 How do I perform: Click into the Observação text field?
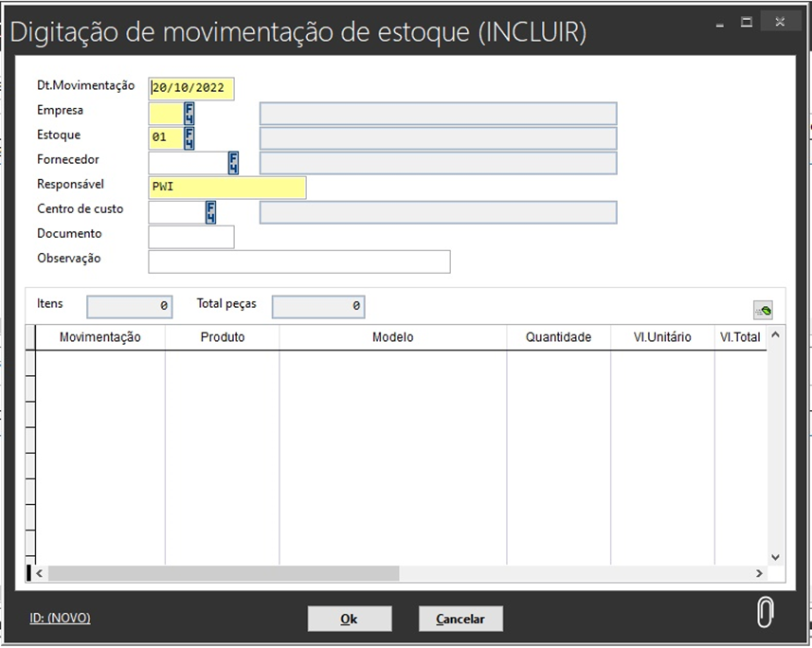pos(298,261)
